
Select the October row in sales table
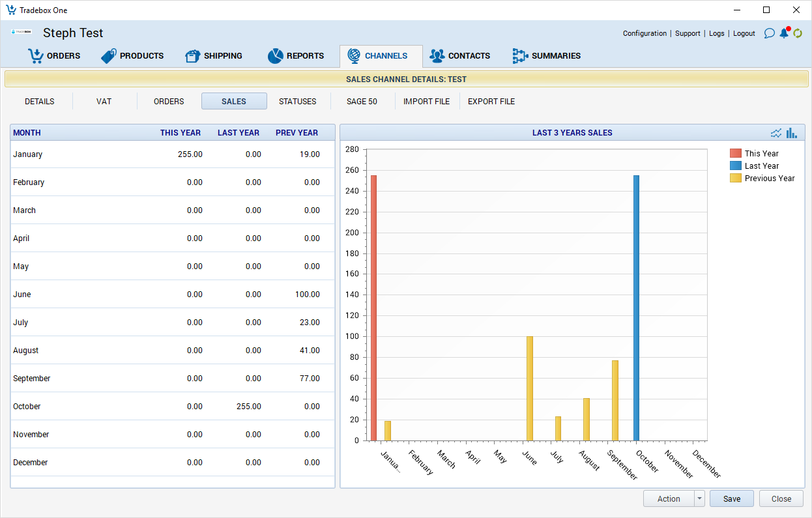(x=173, y=407)
